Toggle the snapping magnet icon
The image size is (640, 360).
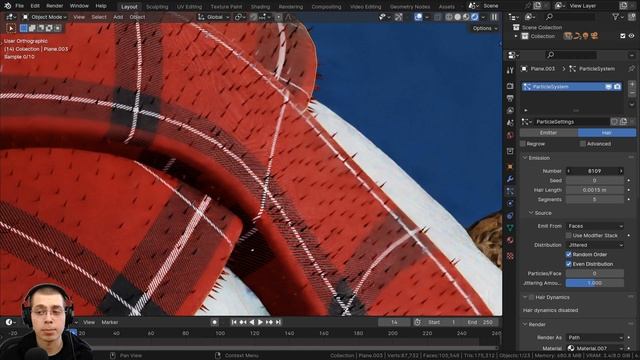254,17
